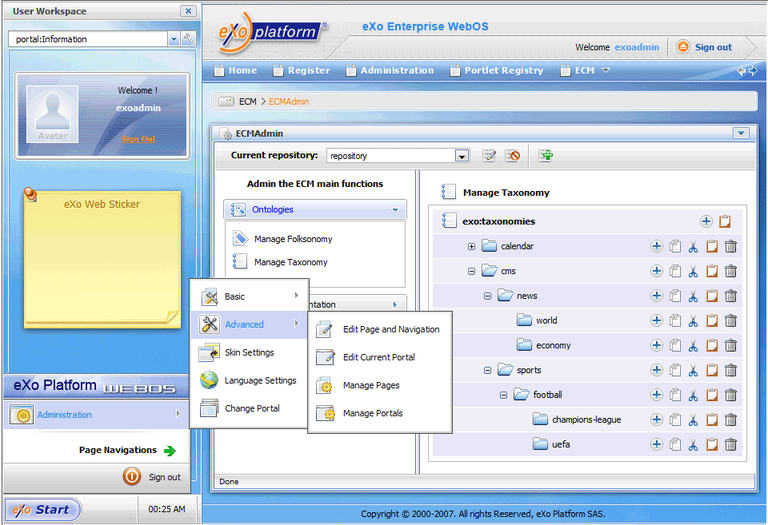Paste into exo:taxonomies root

[725, 221]
